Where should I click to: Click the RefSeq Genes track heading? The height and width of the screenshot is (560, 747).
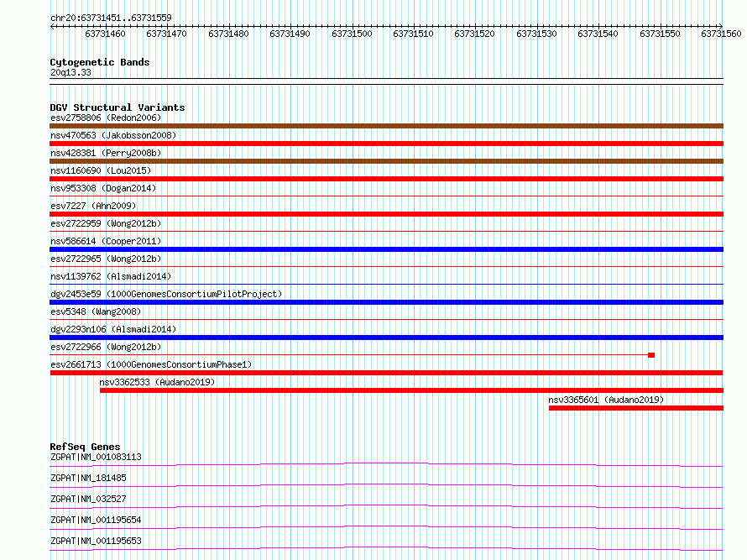[x=85, y=447]
